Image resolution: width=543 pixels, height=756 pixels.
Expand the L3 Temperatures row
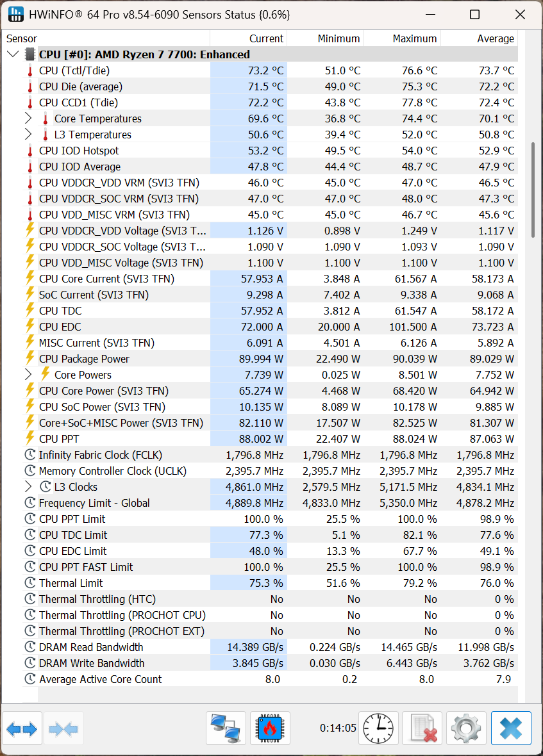tap(28, 134)
